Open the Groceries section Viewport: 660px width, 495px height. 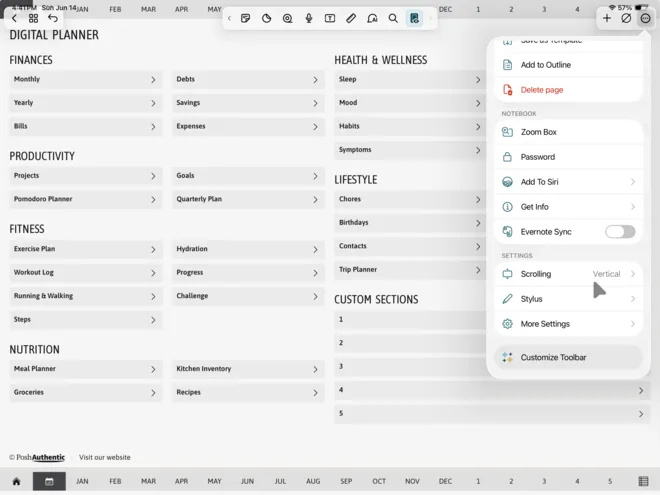tap(85, 393)
